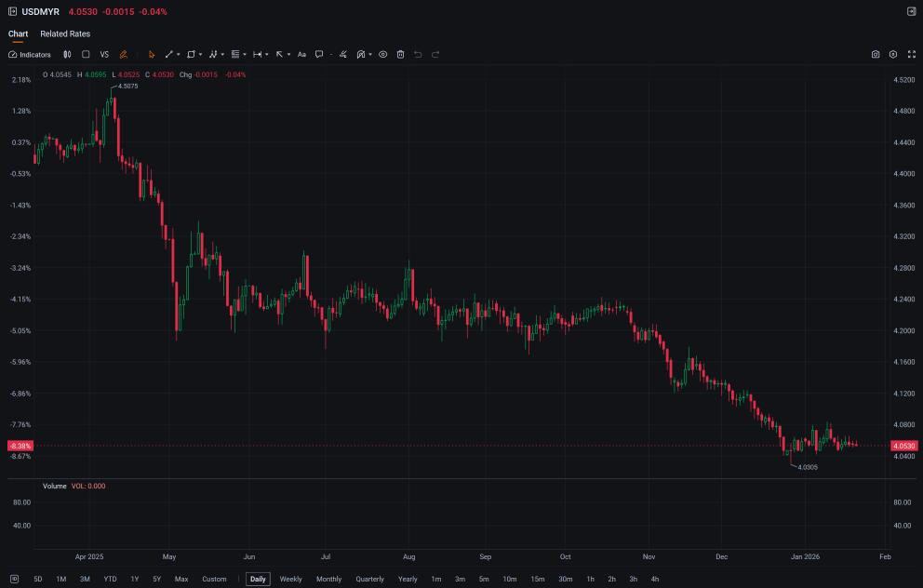Expand the pattern tools dropdown arrow

pos(222,55)
